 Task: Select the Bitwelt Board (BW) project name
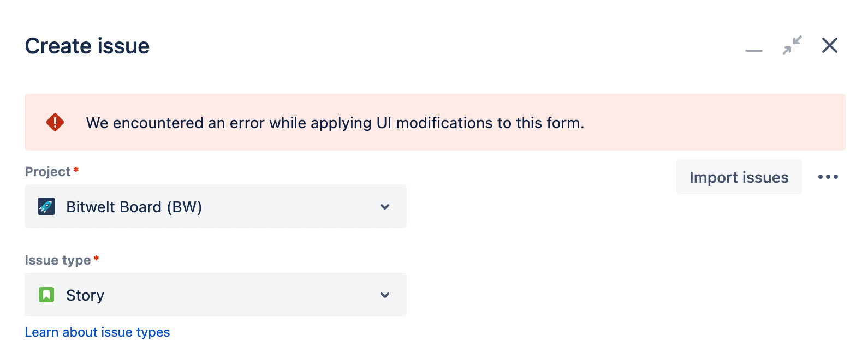click(x=134, y=207)
